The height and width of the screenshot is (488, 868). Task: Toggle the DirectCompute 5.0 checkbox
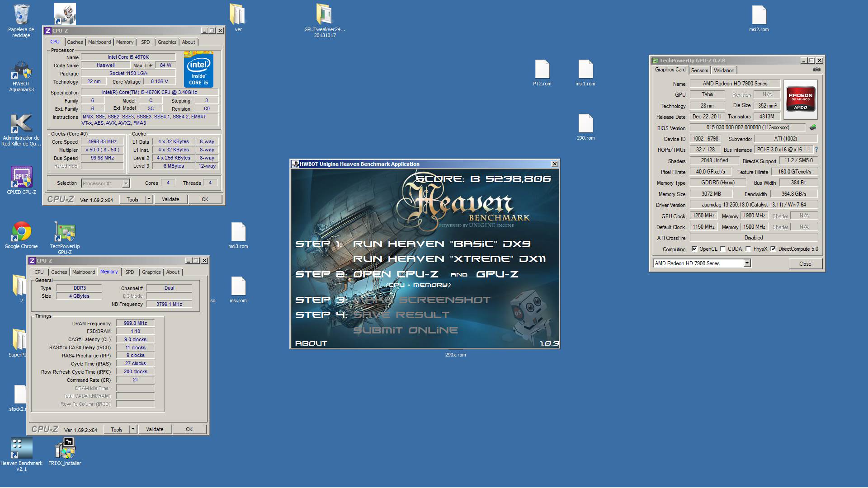773,249
